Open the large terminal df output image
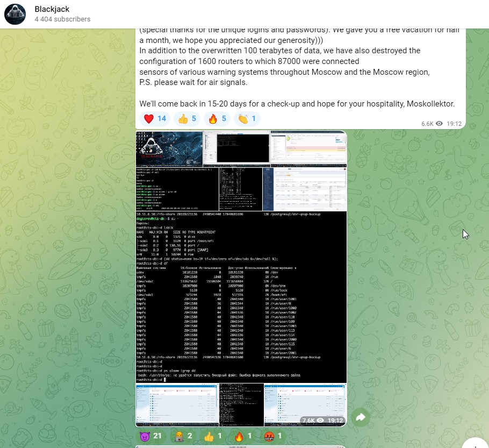489x448 pixels. (241, 297)
